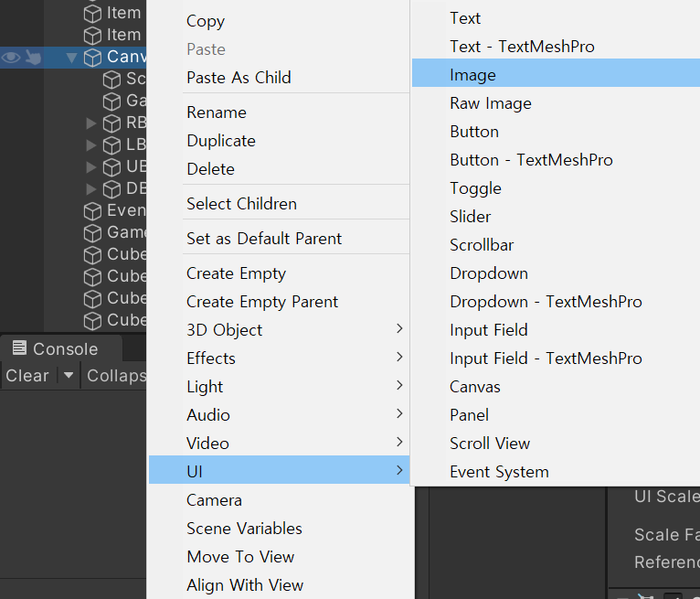Screen dimensions: 700x599
Task: Switch to the Console tab
Action: click(61, 348)
